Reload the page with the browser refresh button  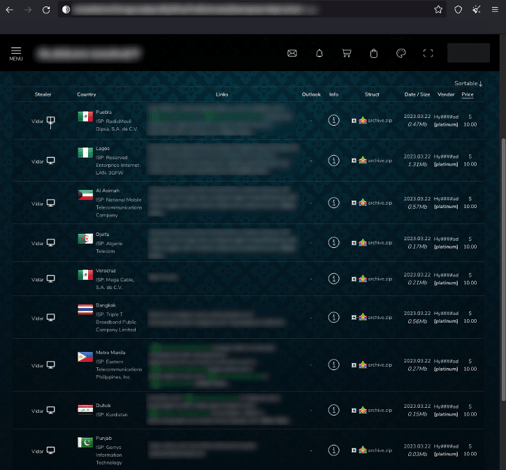(x=46, y=10)
